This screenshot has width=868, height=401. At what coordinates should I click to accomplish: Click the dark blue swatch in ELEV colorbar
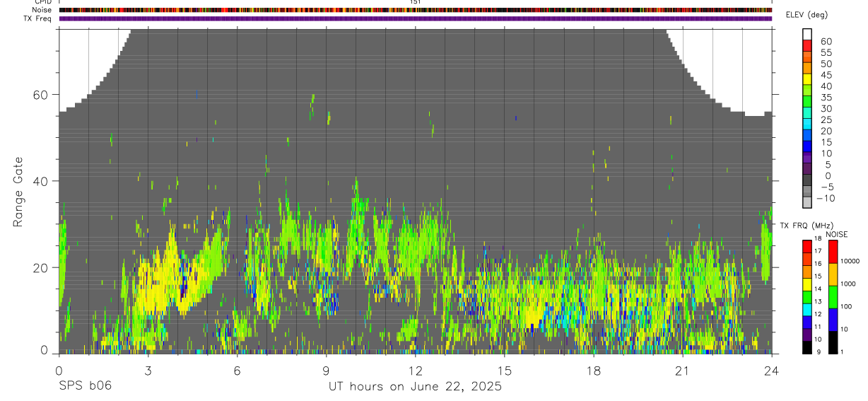[807, 146]
